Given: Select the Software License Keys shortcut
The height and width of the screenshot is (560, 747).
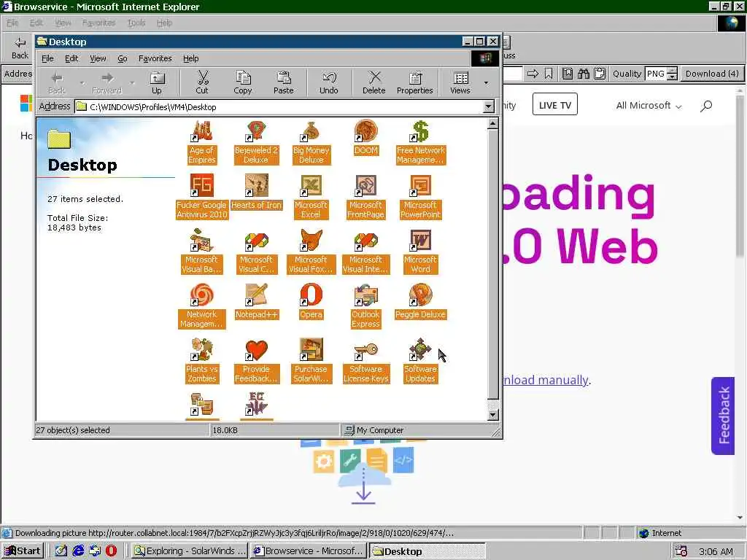Looking at the screenshot, I should (x=365, y=361).
